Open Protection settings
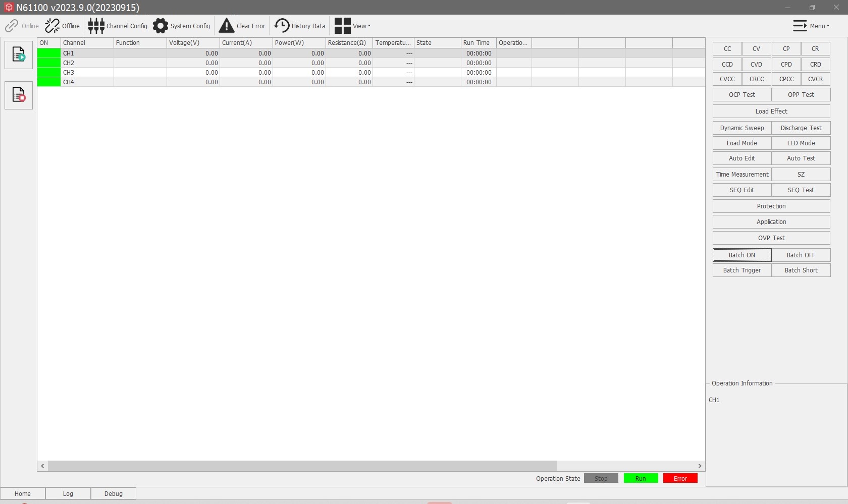 [771, 206]
